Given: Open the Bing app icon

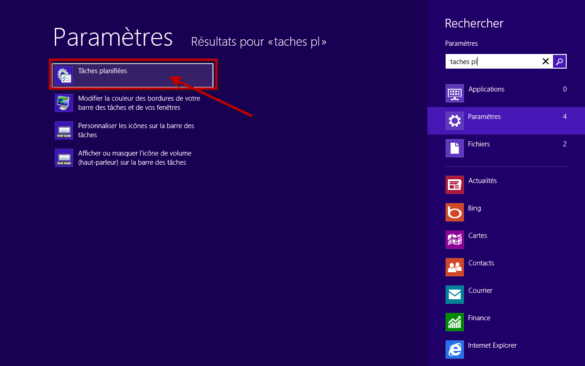Looking at the screenshot, I should tap(454, 212).
